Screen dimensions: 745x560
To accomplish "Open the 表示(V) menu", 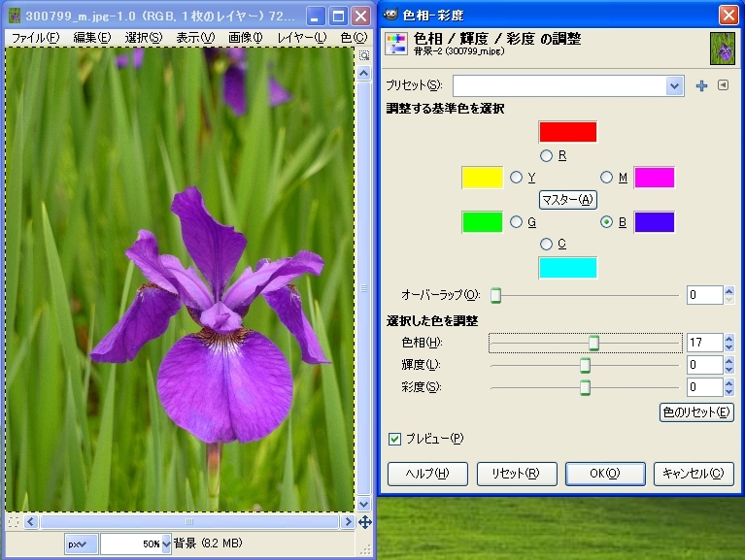I will [x=195, y=38].
